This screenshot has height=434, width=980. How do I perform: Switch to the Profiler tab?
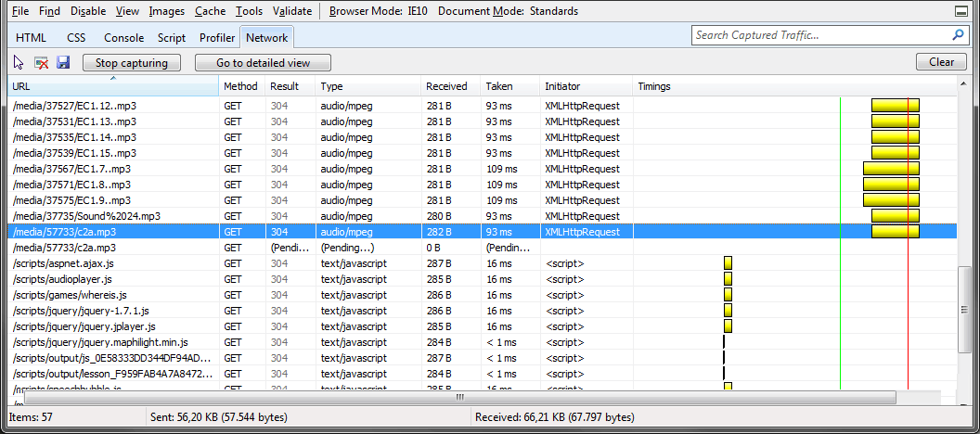[x=217, y=37]
